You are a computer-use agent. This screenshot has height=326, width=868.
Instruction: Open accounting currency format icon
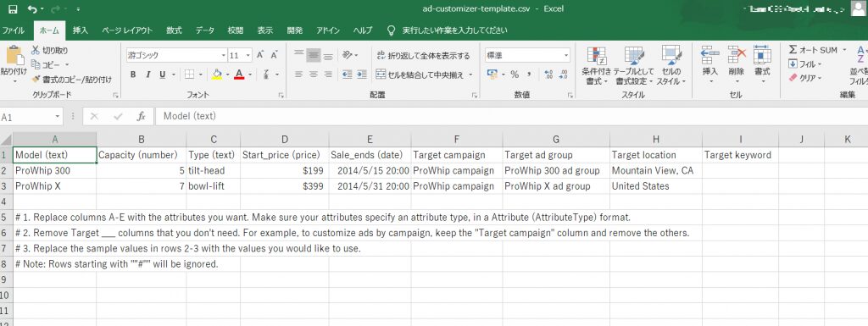pos(492,75)
